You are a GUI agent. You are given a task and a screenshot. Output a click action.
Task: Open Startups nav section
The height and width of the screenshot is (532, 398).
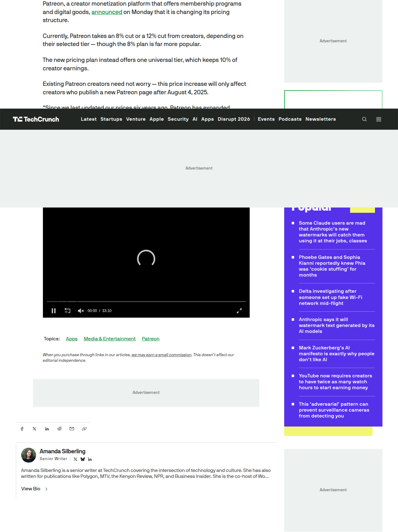coord(111,119)
